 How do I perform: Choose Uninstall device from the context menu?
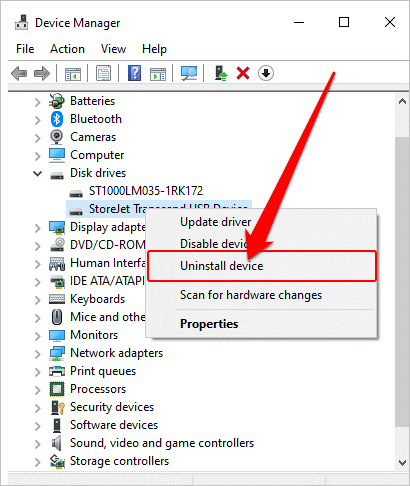point(262,266)
